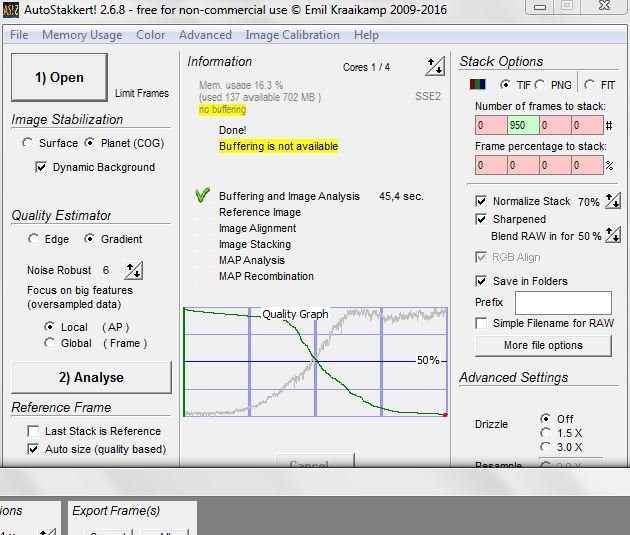Viewport: 630px width, 535px height.
Task: Click the number sign beside frame counts
Action: (x=609, y=126)
